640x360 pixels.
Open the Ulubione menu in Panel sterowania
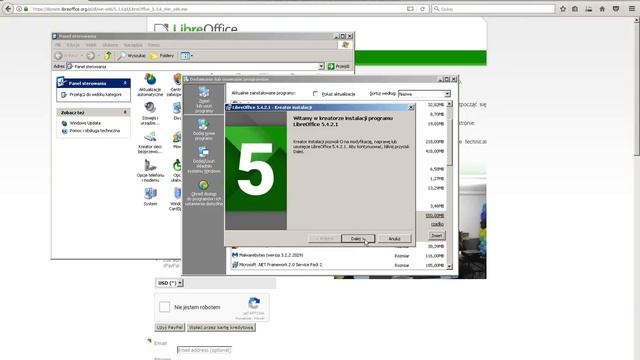pos(110,45)
